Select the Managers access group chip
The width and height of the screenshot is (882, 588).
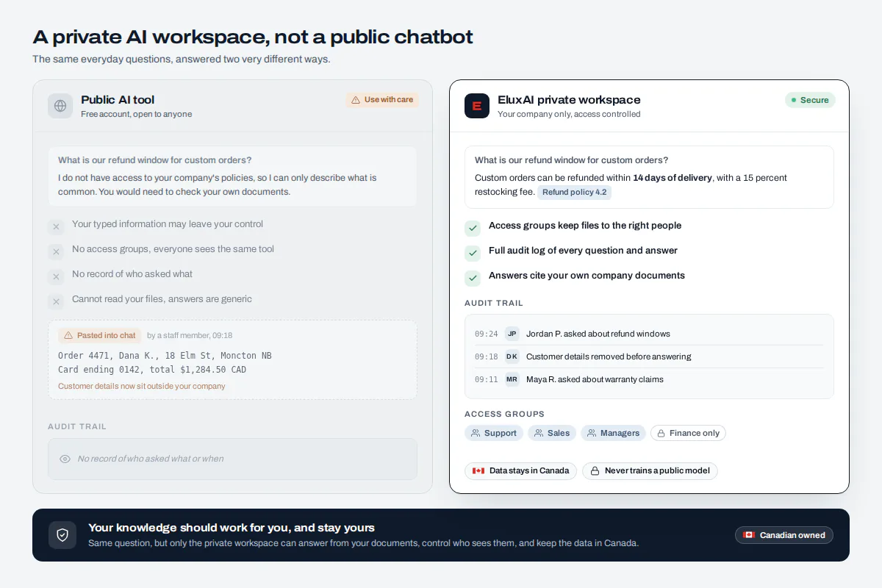(x=613, y=433)
